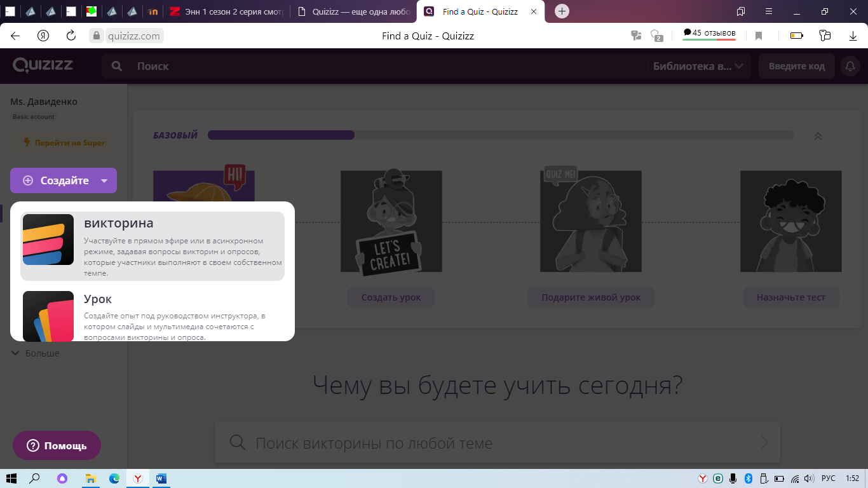Click the Bluetooth tray icon

748,478
